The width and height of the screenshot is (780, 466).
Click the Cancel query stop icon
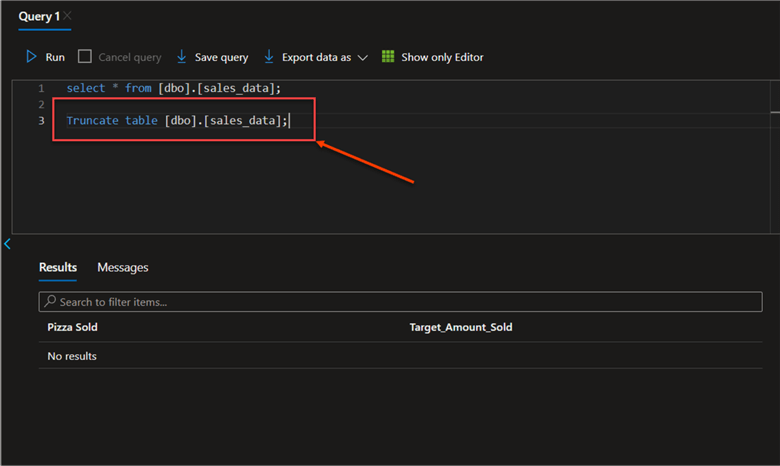(x=85, y=57)
